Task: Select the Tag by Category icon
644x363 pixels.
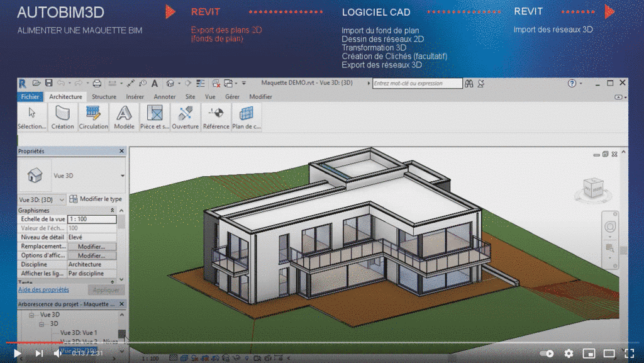Action: click(x=143, y=84)
